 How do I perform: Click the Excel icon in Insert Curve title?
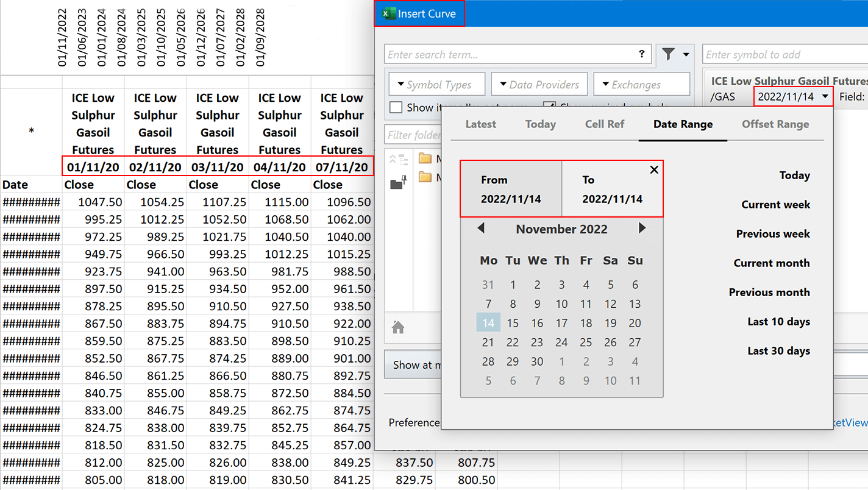pos(388,13)
